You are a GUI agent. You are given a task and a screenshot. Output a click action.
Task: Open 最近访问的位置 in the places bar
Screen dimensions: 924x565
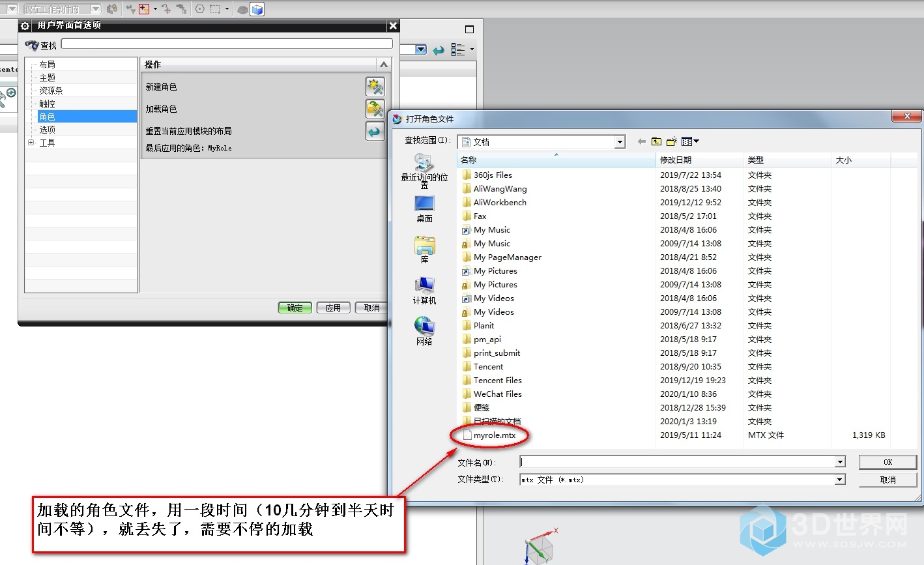(424, 171)
